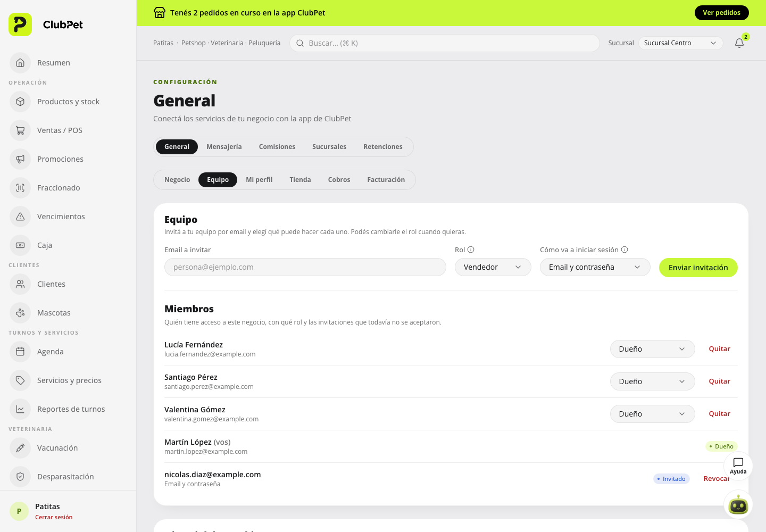Open Desparasitación shield icon
This screenshot has width=766, height=532.
coord(20,477)
